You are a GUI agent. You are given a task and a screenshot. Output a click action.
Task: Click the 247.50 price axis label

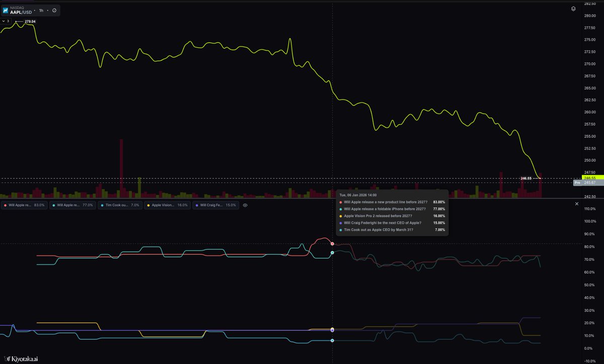(590, 172)
